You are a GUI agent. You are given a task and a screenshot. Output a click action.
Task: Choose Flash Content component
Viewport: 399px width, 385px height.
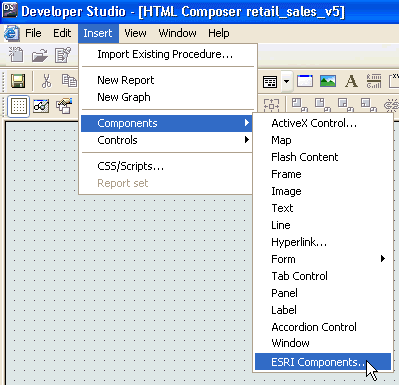(x=323, y=157)
